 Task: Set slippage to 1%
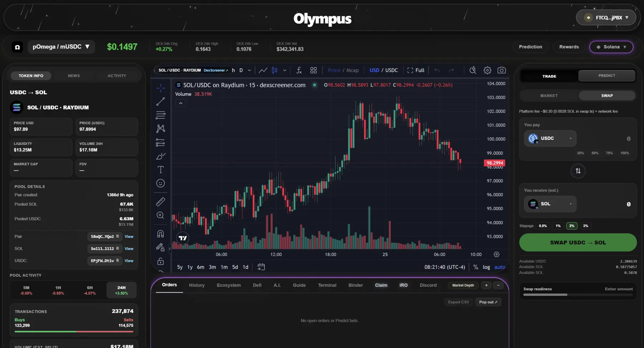point(558,226)
